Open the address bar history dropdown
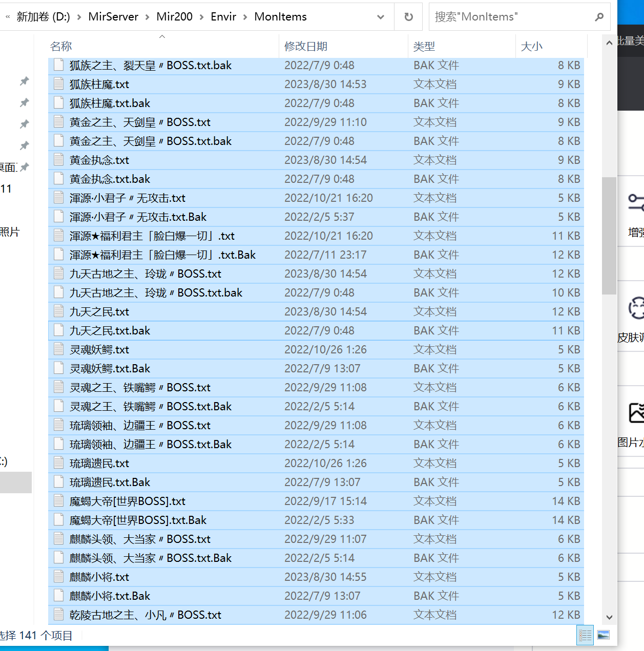644x651 pixels. 381,17
